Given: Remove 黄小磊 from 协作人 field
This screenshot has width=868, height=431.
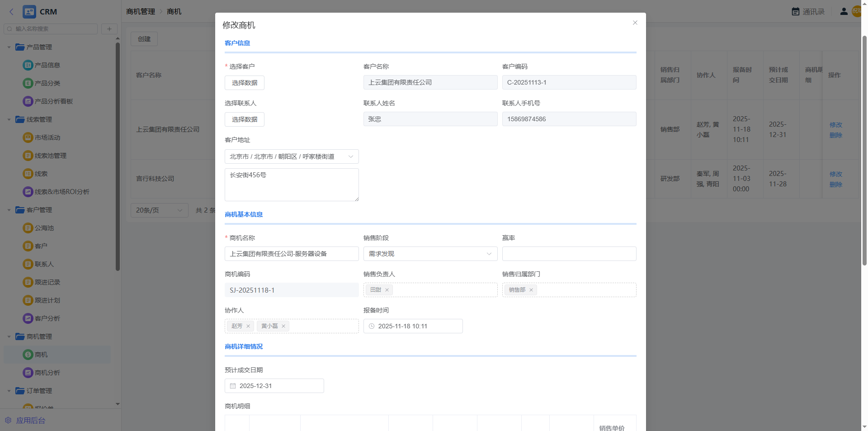Looking at the screenshot, I should (x=283, y=326).
